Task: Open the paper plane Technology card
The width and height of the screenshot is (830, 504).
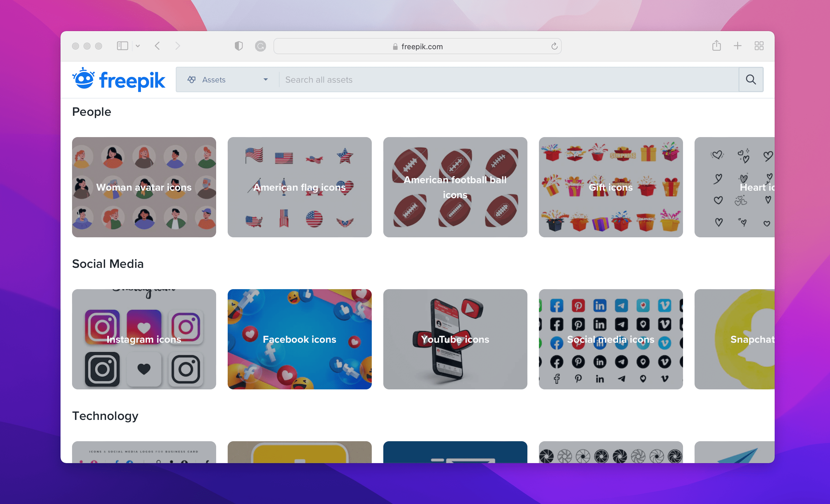Action: [x=734, y=452]
